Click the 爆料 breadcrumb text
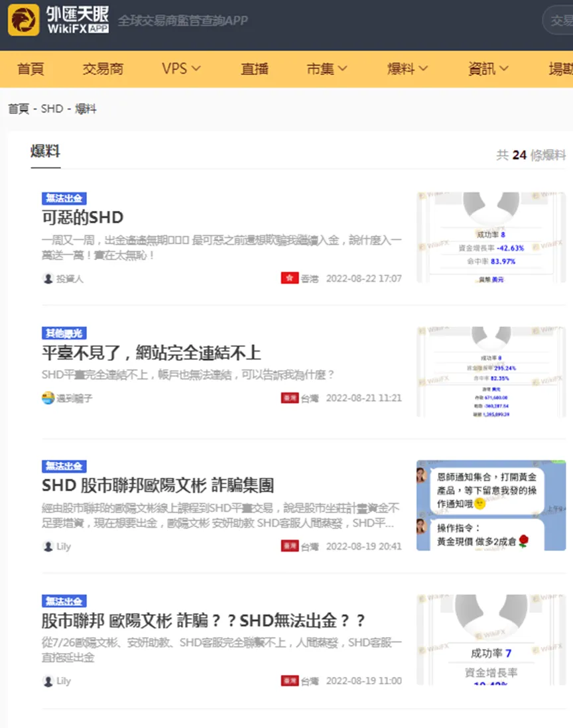The width and height of the screenshot is (573, 728). [86, 109]
